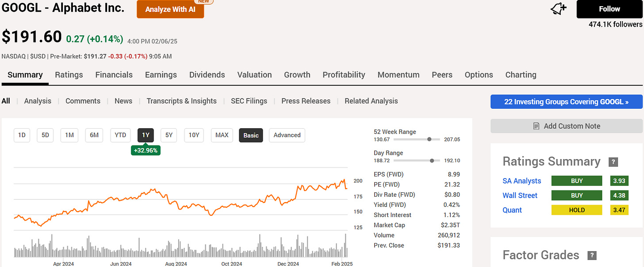Show the News filter
The width and height of the screenshot is (644, 267).
(123, 101)
